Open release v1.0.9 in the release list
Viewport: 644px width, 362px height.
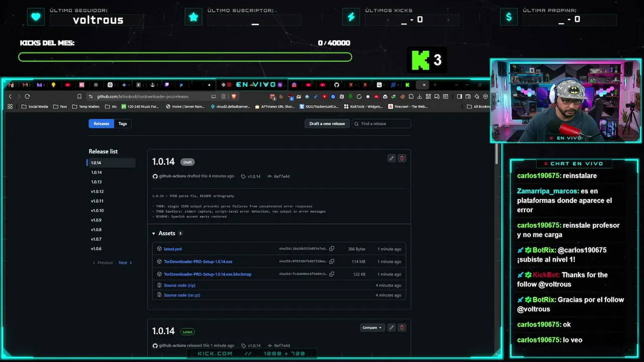[96, 220]
